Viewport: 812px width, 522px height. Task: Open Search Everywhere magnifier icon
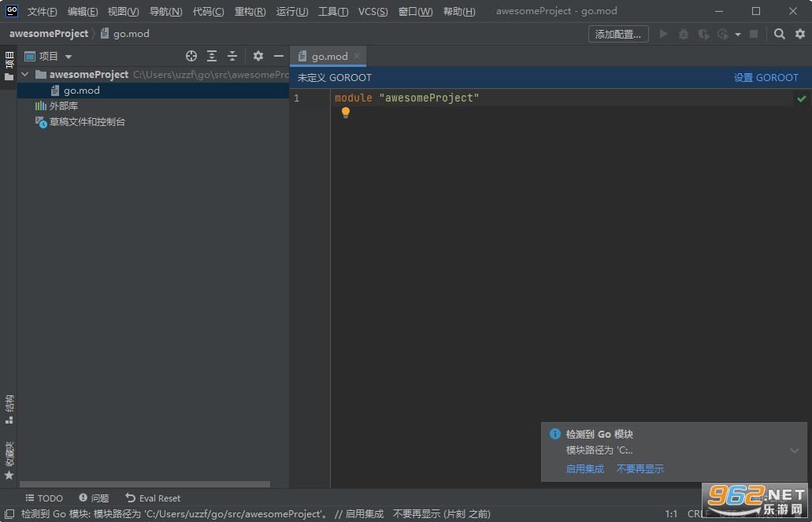click(x=780, y=34)
